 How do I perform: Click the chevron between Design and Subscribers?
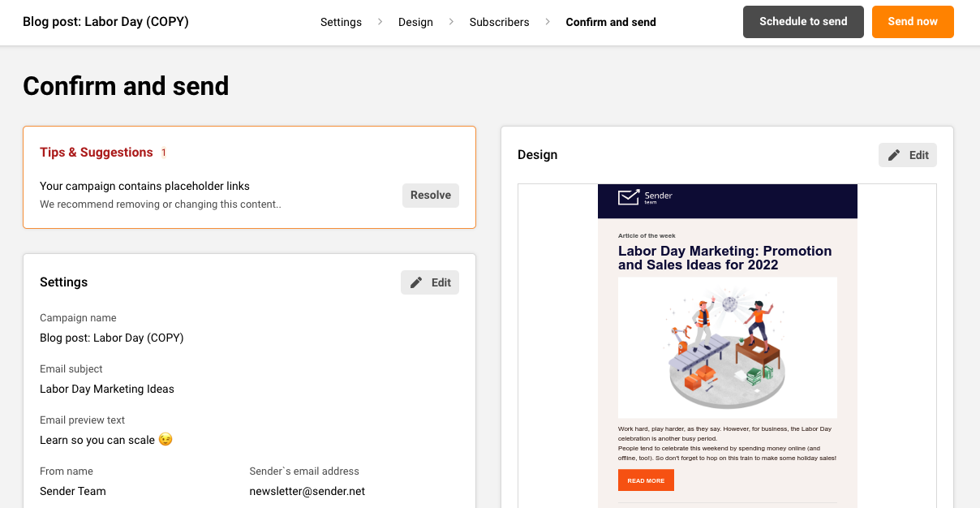pyautogui.click(x=451, y=22)
